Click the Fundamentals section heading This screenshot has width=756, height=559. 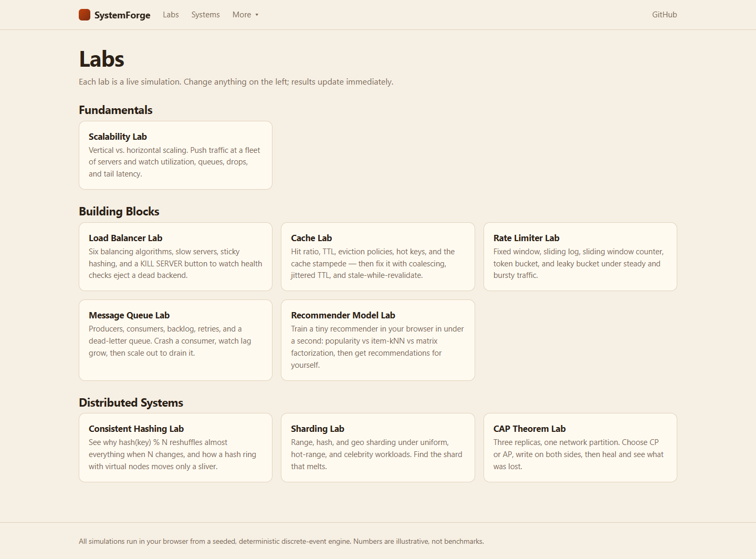pyautogui.click(x=115, y=110)
